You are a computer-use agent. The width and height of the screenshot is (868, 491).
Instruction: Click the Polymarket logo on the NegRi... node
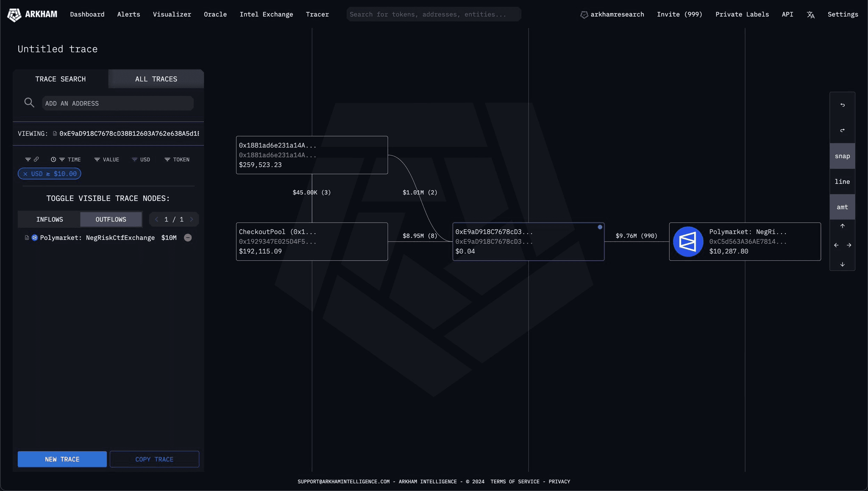coord(688,241)
